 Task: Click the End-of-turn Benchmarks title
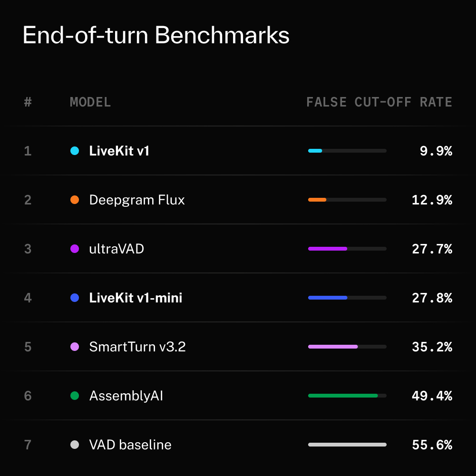click(156, 35)
